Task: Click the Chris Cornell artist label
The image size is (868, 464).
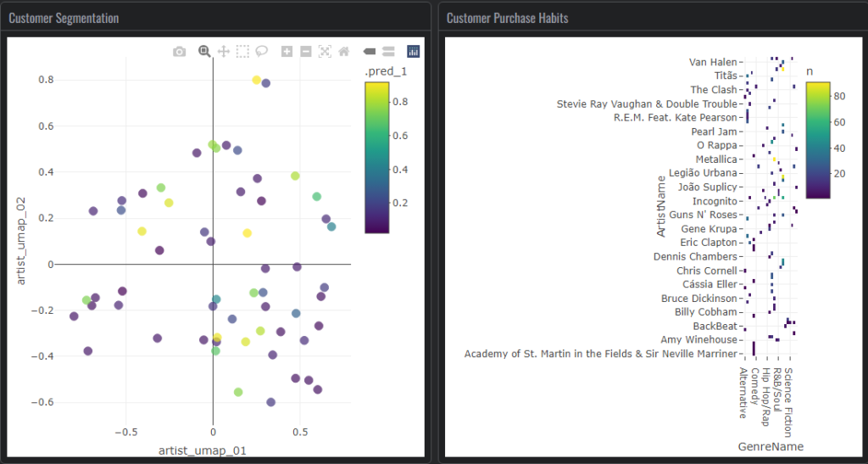Action: click(x=707, y=271)
